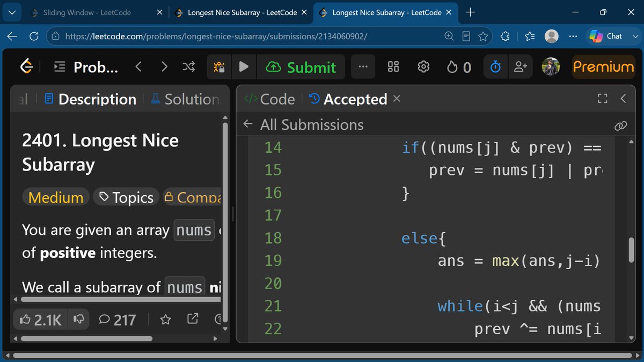This screenshot has height=362, width=644.
Task: Pick a random problem shuffle icon
Action: (x=189, y=67)
